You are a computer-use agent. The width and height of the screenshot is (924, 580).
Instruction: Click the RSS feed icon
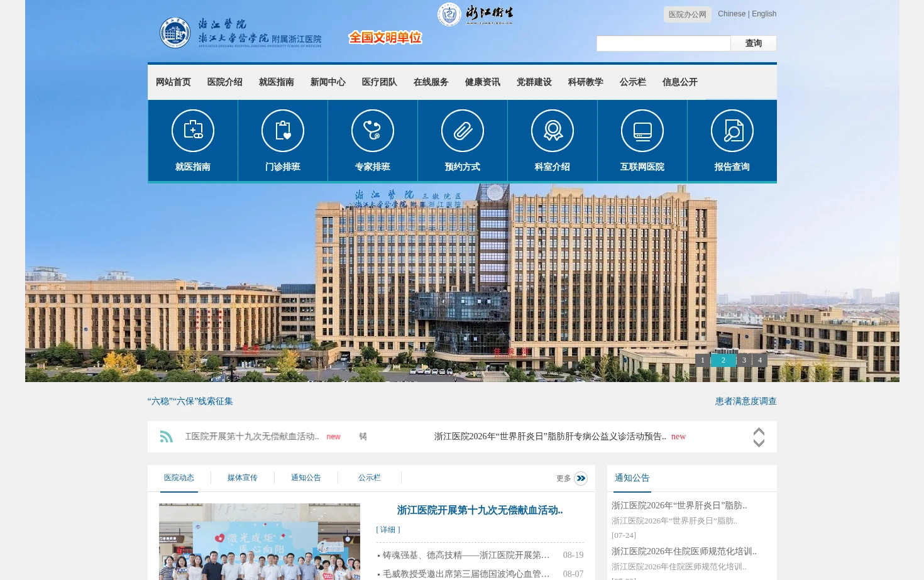coord(167,437)
